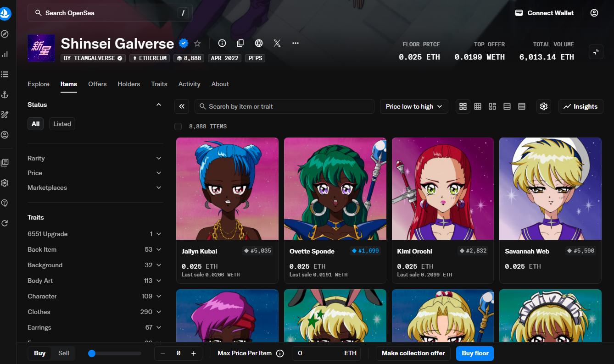Expand the Earrings trait

[95, 327]
